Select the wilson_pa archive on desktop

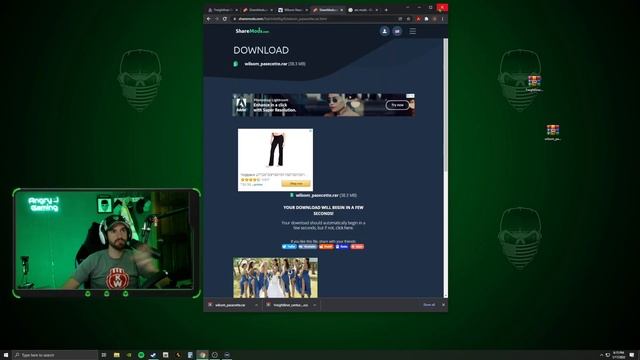coord(553,133)
